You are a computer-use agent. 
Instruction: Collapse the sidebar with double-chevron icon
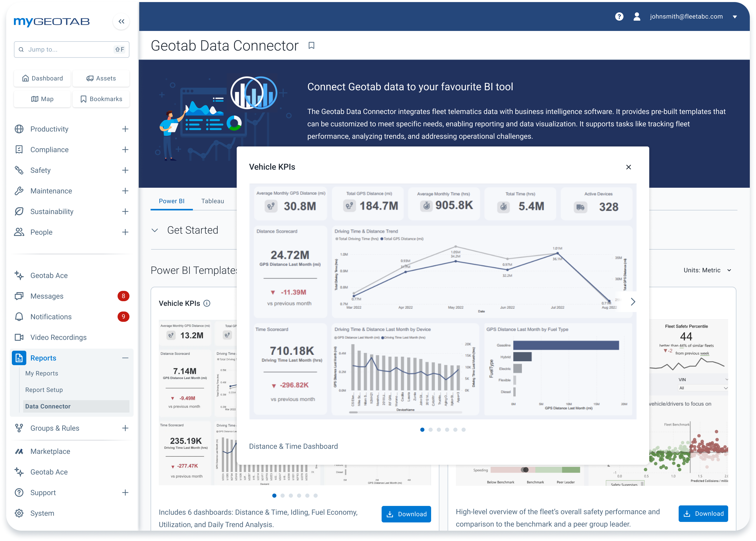(121, 21)
